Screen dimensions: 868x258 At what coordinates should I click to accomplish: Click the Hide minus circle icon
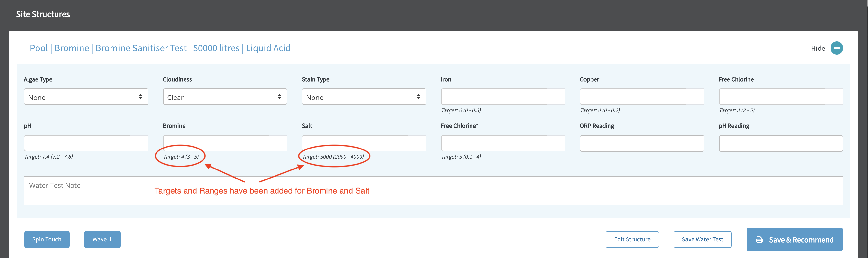836,48
